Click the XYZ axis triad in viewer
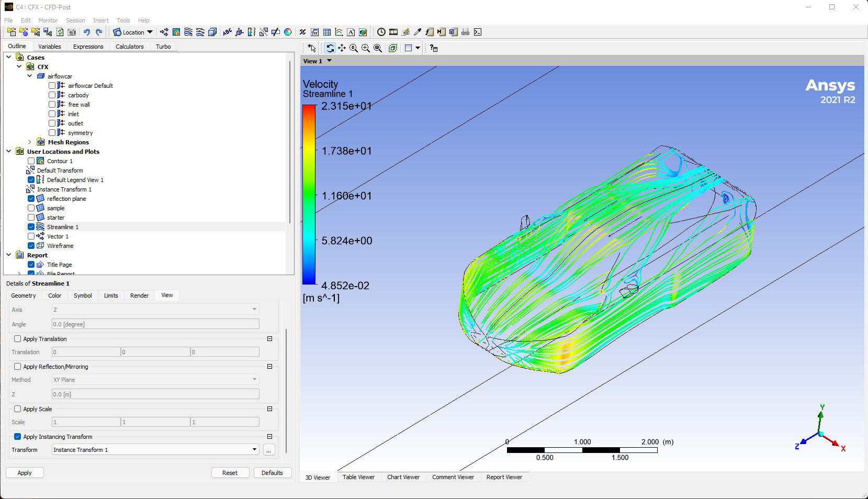This screenshot has height=499, width=868. tap(820, 430)
